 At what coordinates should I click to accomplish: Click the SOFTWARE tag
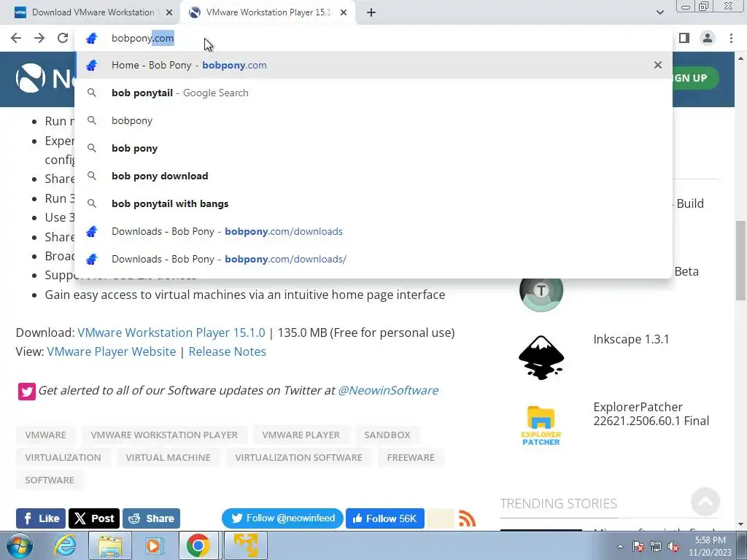pos(50,480)
